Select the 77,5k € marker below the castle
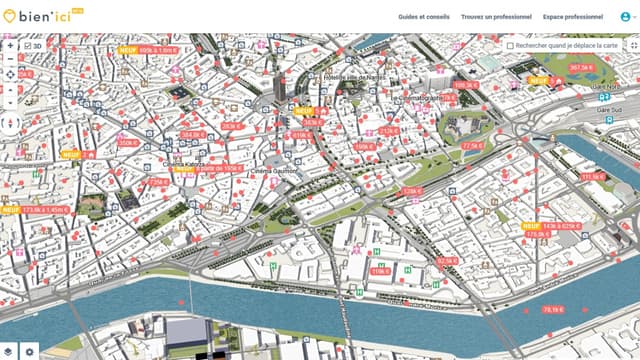Viewport: 640px width, 360px height. click(x=473, y=146)
